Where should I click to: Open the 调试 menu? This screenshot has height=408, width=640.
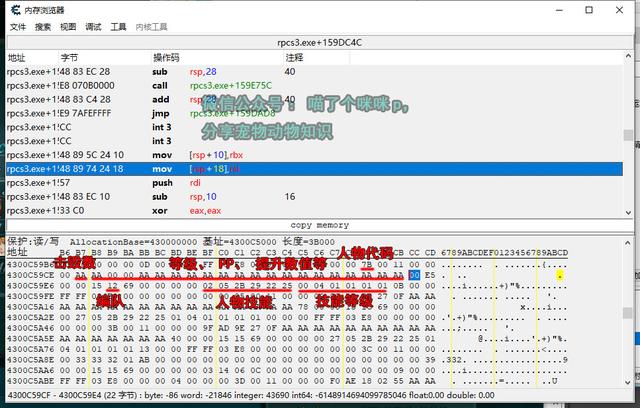tap(93, 27)
